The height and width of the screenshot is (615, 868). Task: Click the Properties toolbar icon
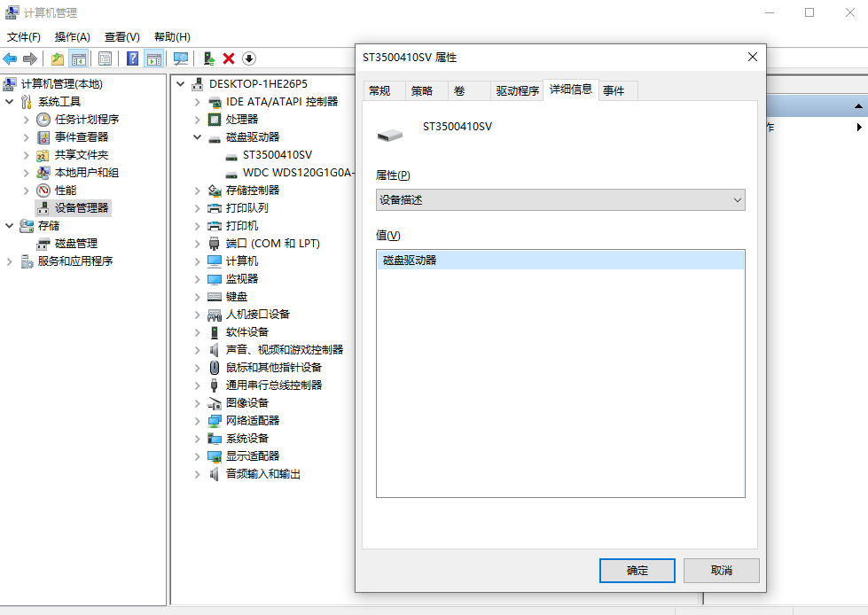click(104, 58)
